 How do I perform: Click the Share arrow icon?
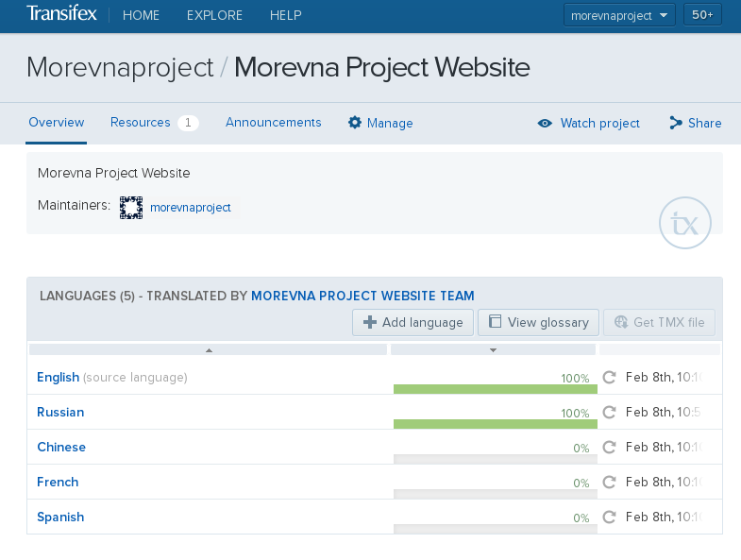pyautogui.click(x=676, y=123)
